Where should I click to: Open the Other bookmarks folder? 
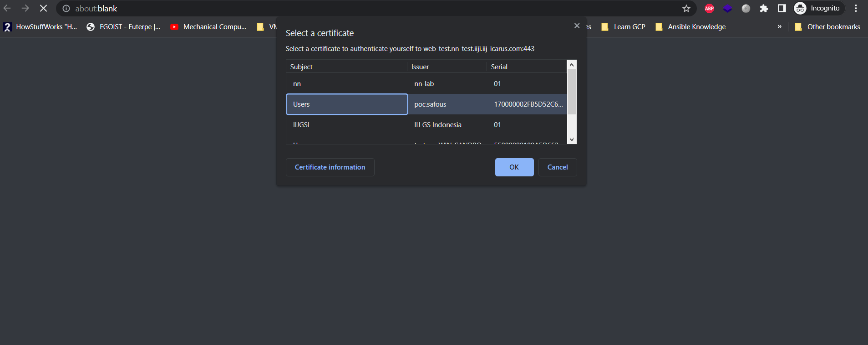827,27
